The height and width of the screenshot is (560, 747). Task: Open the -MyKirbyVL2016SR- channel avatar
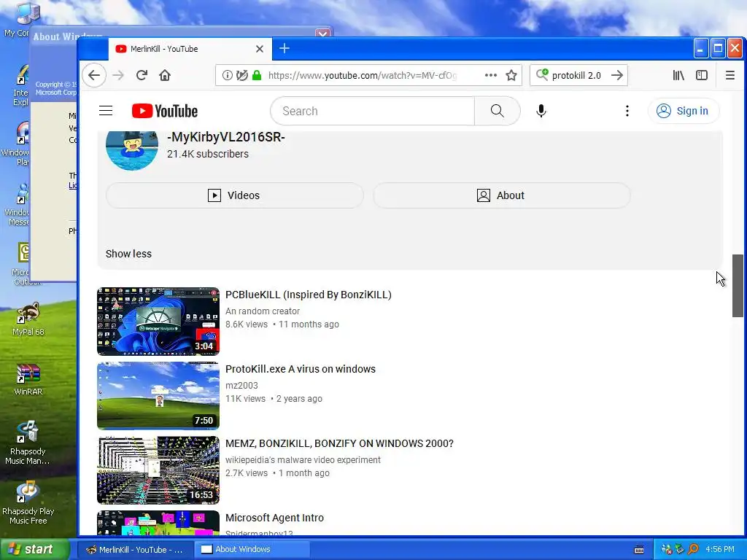point(132,149)
